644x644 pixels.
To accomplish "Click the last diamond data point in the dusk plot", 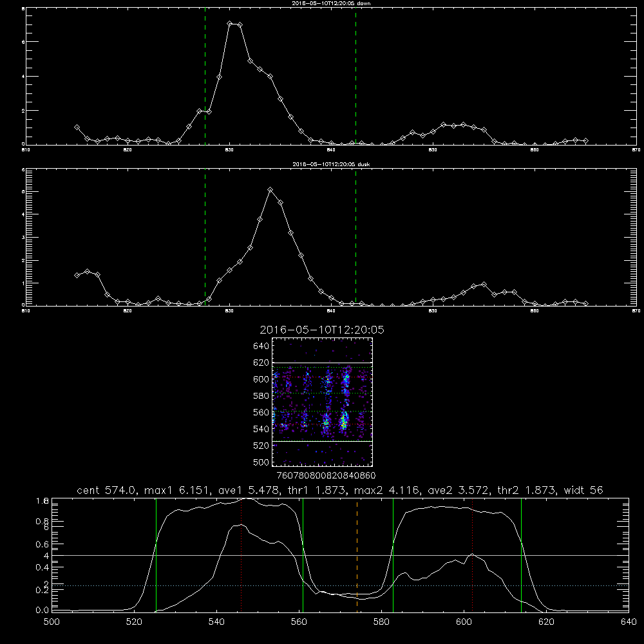I will pyautogui.click(x=585, y=303).
